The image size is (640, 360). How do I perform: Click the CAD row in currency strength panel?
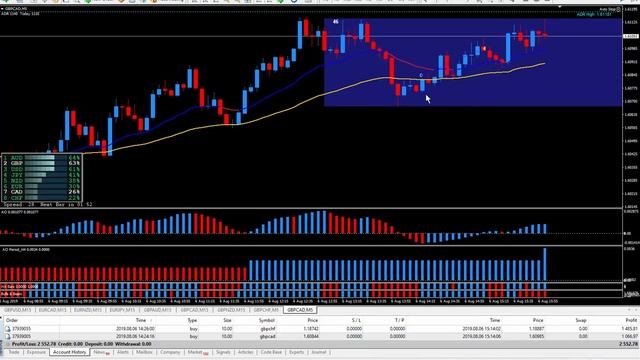click(41, 192)
